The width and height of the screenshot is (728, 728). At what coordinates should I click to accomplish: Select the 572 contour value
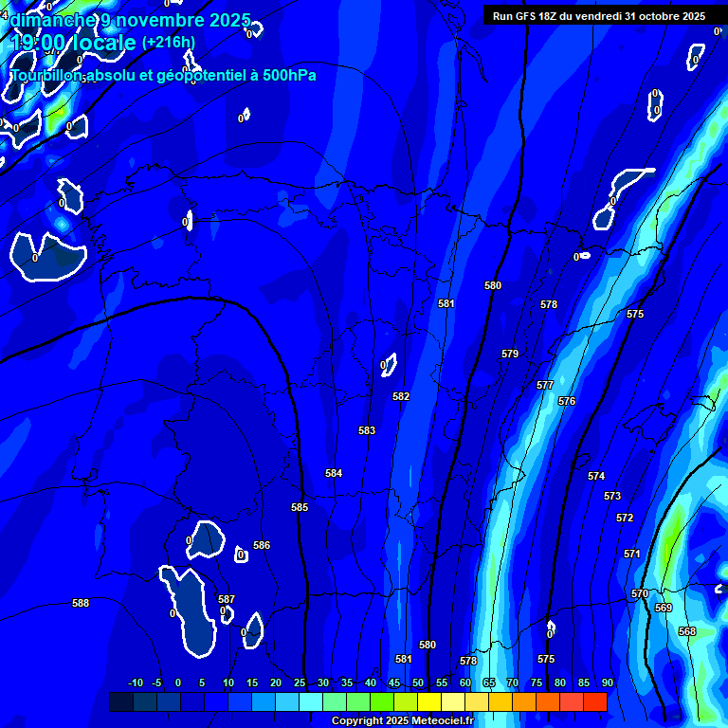pyautogui.click(x=625, y=519)
